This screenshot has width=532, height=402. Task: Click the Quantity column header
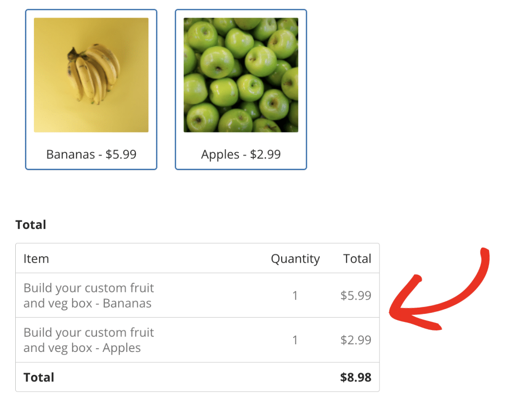click(295, 258)
